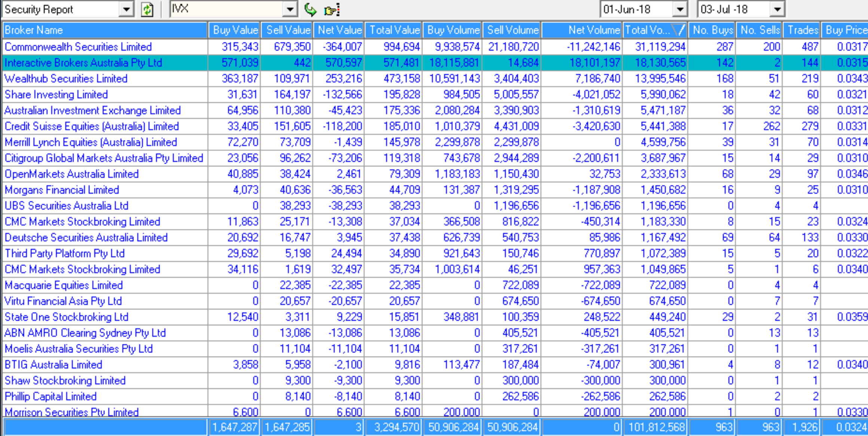
Task: Click State One buy price 0.0359
Action: point(852,317)
